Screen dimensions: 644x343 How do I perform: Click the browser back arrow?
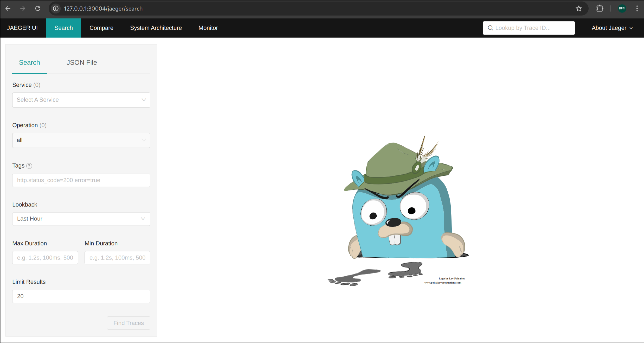pos(8,9)
